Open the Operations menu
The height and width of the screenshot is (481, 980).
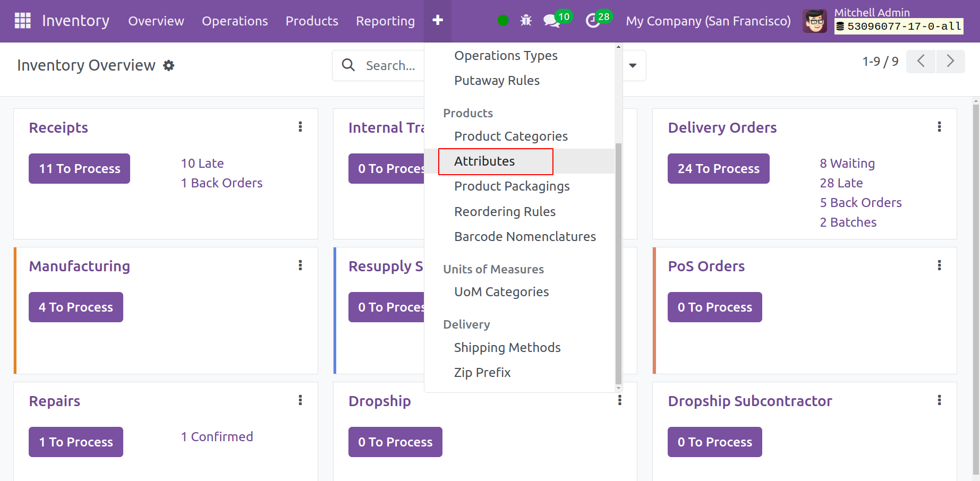pyautogui.click(x=234, y=21)
